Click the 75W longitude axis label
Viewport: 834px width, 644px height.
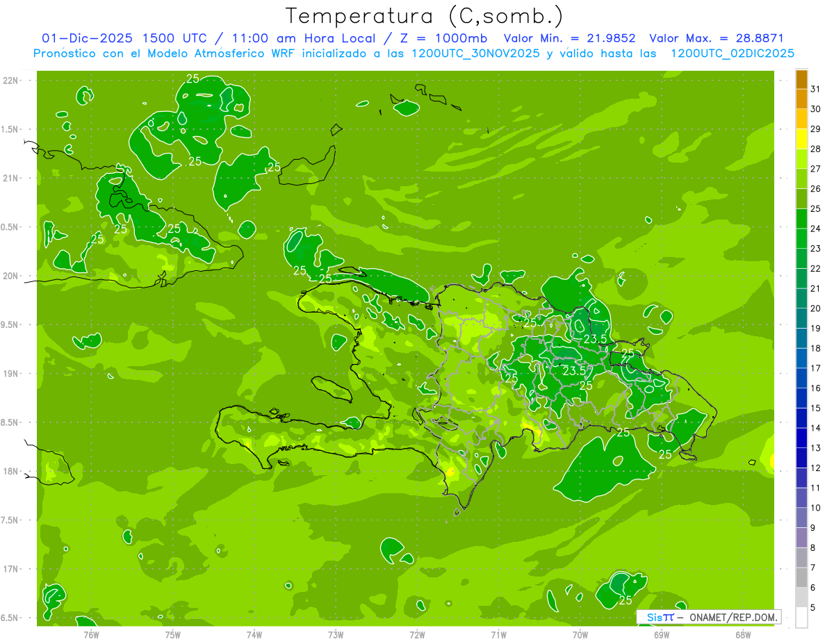[x=173, y=635]
